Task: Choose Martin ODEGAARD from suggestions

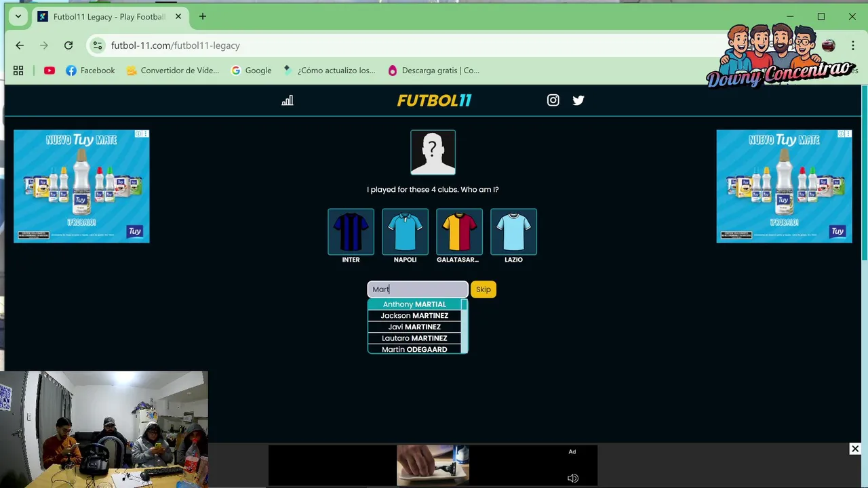Action: [x=414, y=350]
